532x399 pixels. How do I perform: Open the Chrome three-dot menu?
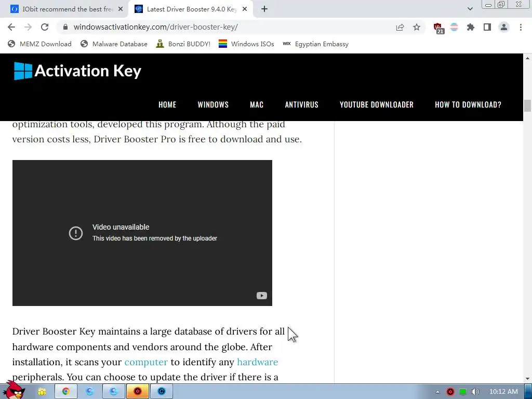coord(521,27)
